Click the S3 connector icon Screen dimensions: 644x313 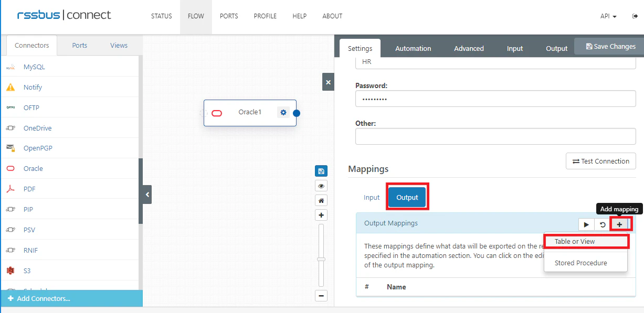click(10, 271)
